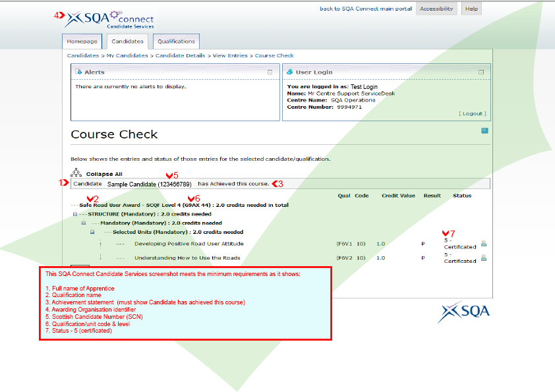Open the Qualifications tab

pyautogui.click(x=176, y=42)
